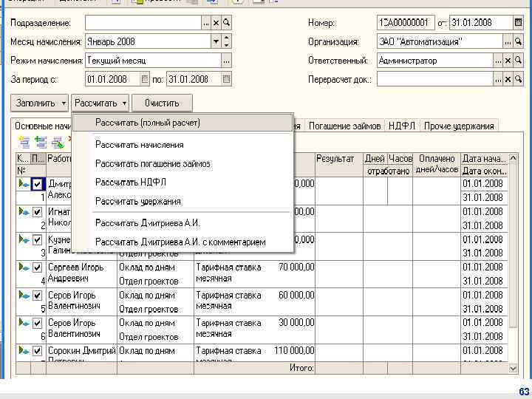Click the Очистить button
Viewport: 532px width, 399px height.
[x=162, y=103]
